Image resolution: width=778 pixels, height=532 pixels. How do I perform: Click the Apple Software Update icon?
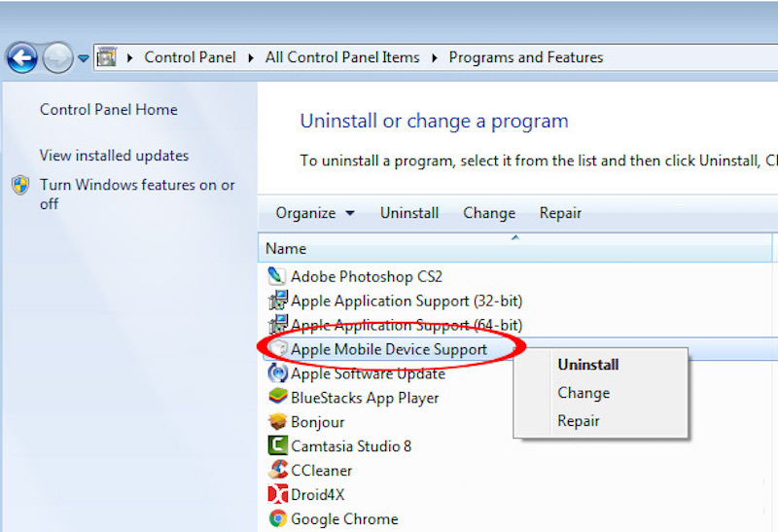[277, 373]
